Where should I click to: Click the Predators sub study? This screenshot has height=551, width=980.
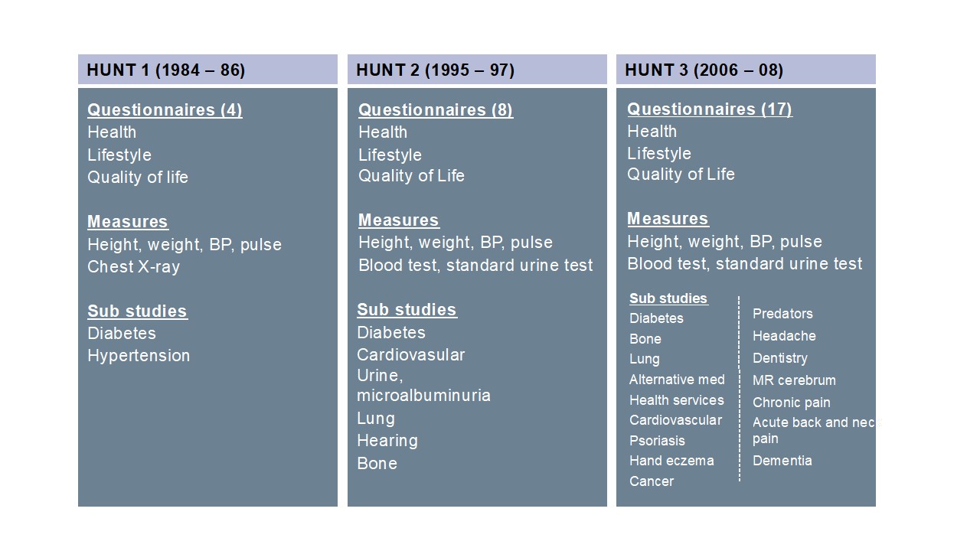[782, 314]
